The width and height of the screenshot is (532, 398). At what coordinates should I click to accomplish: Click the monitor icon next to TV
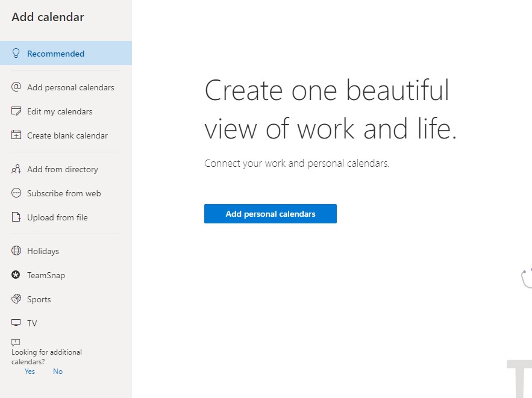coord(16,323)
